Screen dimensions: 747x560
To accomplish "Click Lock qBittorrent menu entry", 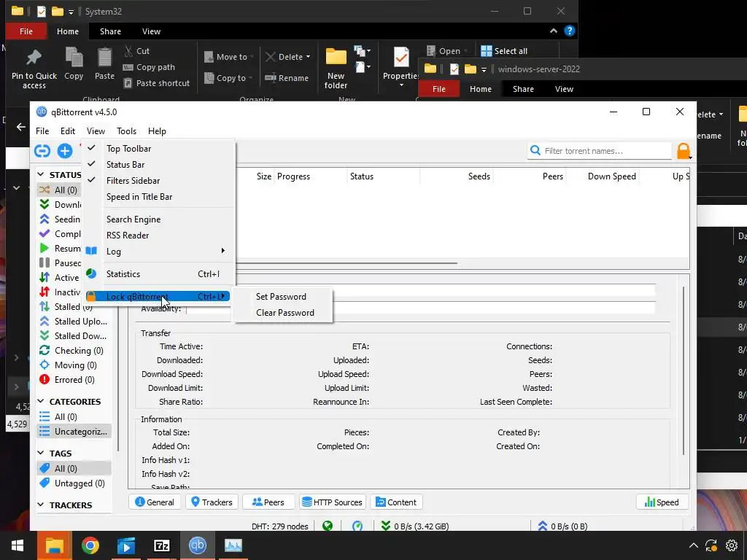I will [x=158, y=297].
